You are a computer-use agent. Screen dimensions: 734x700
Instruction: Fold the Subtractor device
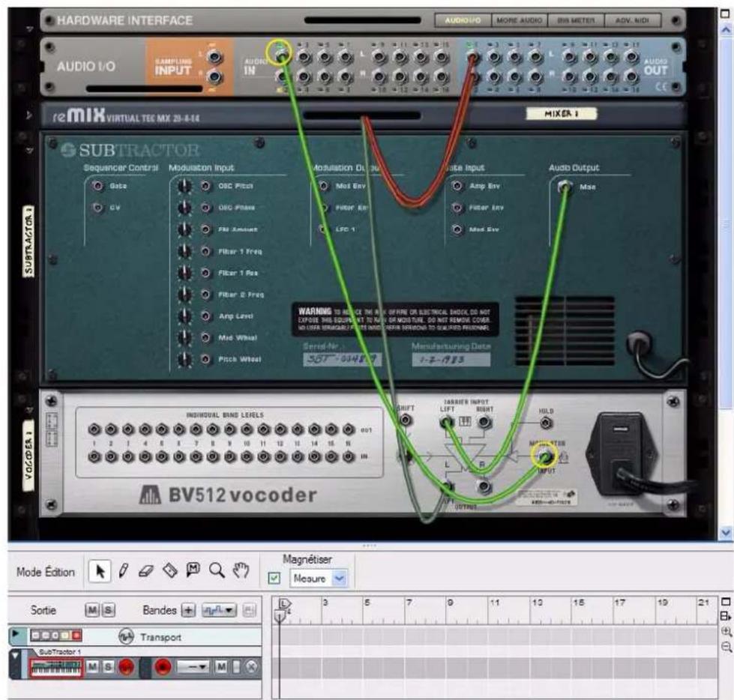pyautogui.click(x=29, y=151)
